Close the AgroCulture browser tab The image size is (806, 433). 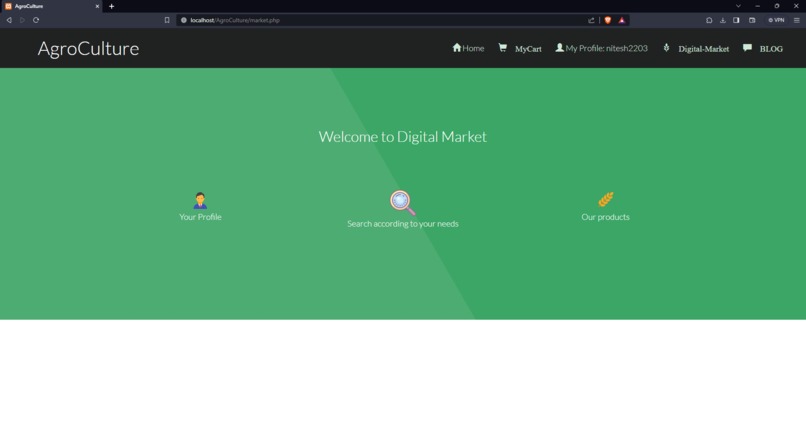(x=97, y=6)
